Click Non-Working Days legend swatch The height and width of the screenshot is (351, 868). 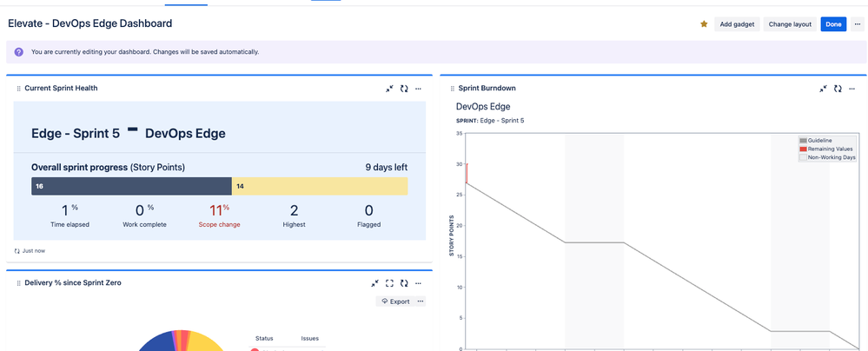pos(803,157)
